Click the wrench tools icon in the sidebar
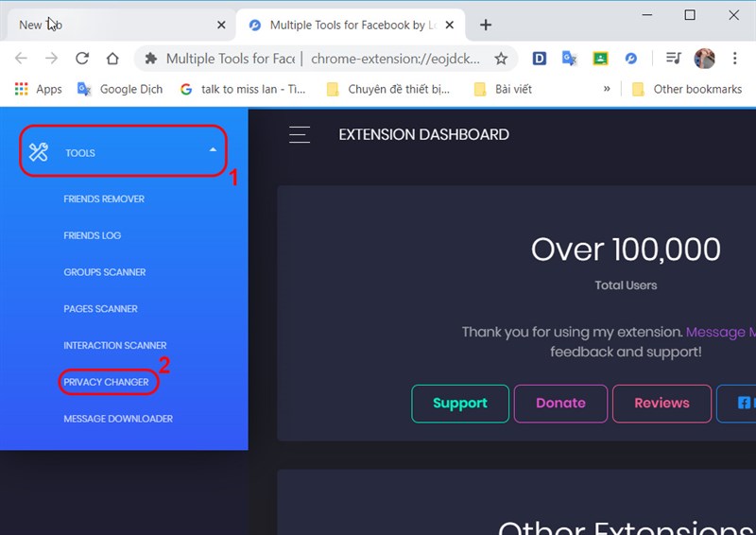Screen dimensions: 756x535 (38, 152)
